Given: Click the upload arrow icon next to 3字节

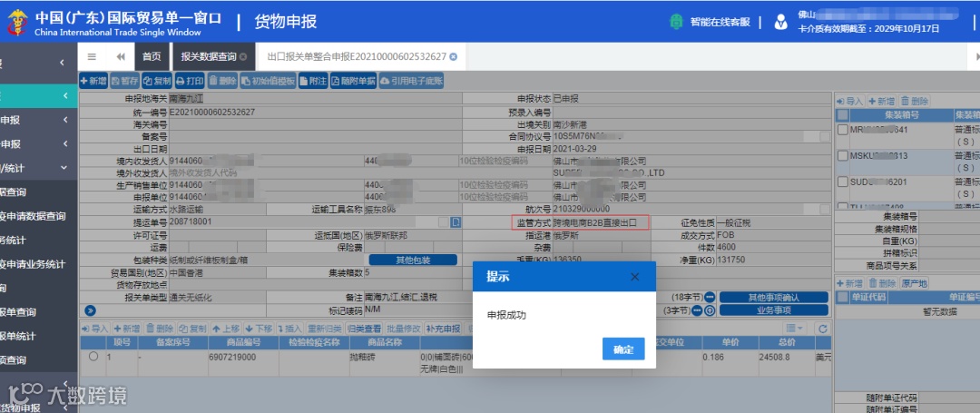Looking at the screenshot, I should click(710, 310).
